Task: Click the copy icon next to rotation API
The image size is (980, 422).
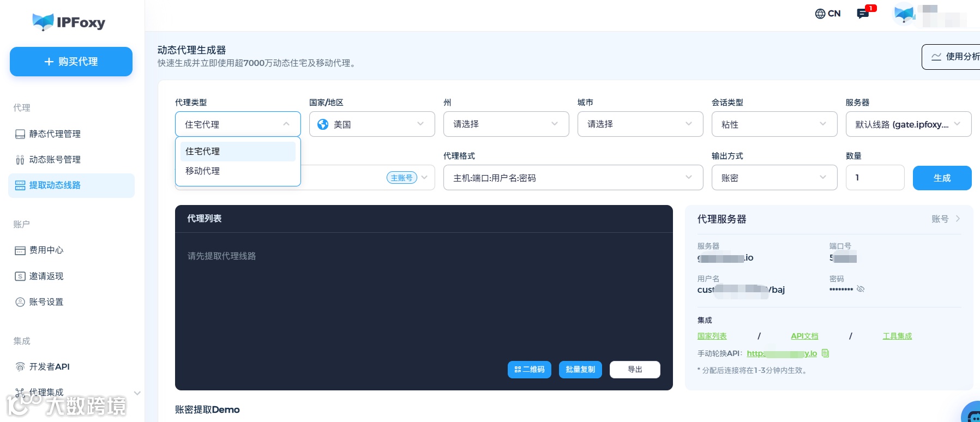Action: 825,353
